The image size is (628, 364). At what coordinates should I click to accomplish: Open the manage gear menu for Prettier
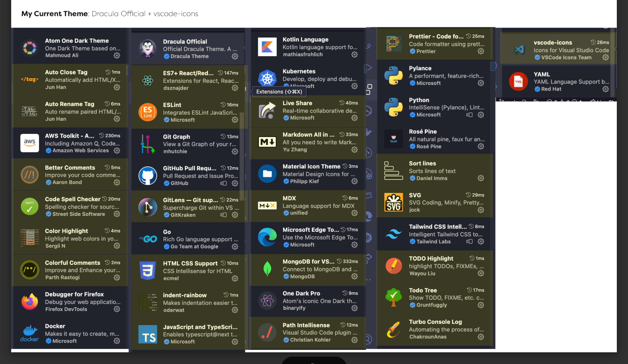click(x=481, y=51)
